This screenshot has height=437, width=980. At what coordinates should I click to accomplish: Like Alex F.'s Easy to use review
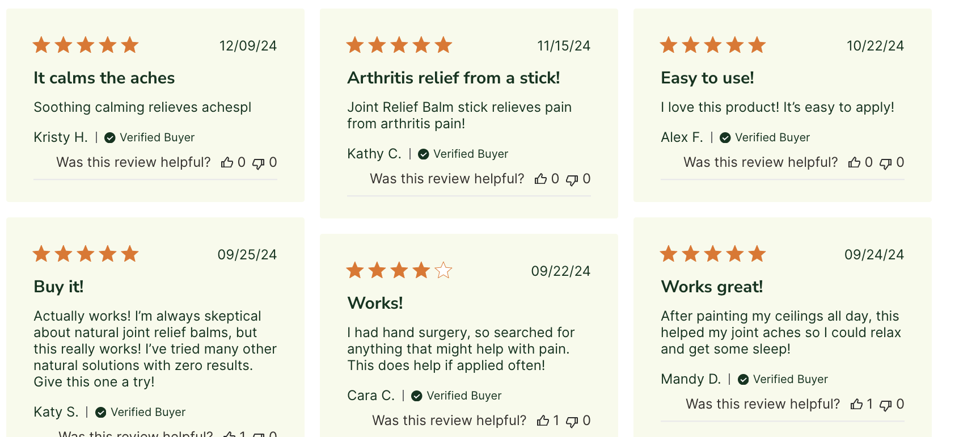(x=854, y=163)
